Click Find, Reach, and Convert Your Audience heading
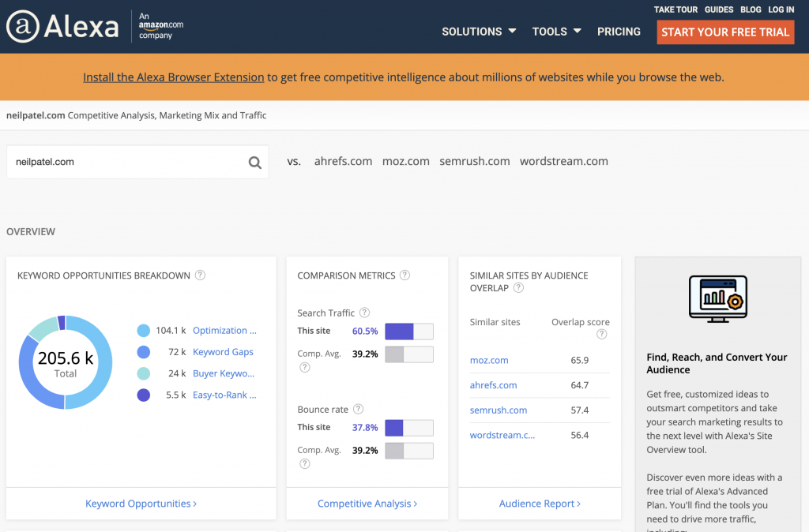This screenshot has width=809, height=532. click(717, 363)
